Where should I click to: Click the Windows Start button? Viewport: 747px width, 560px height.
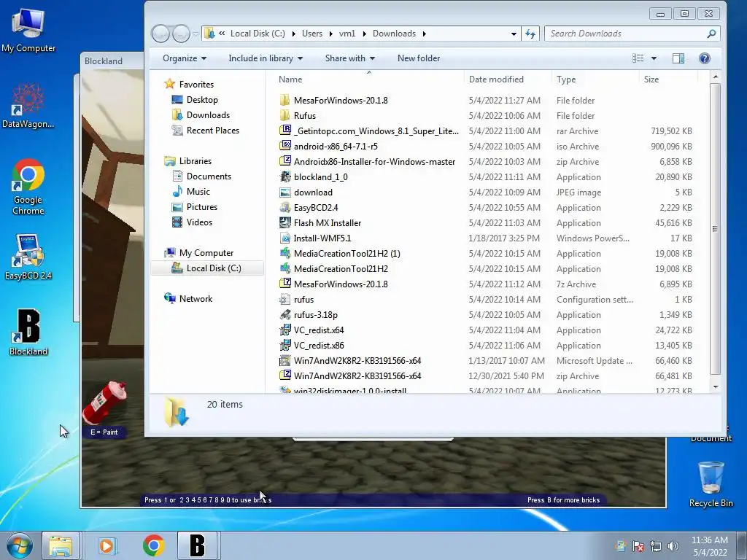[19, 545]
